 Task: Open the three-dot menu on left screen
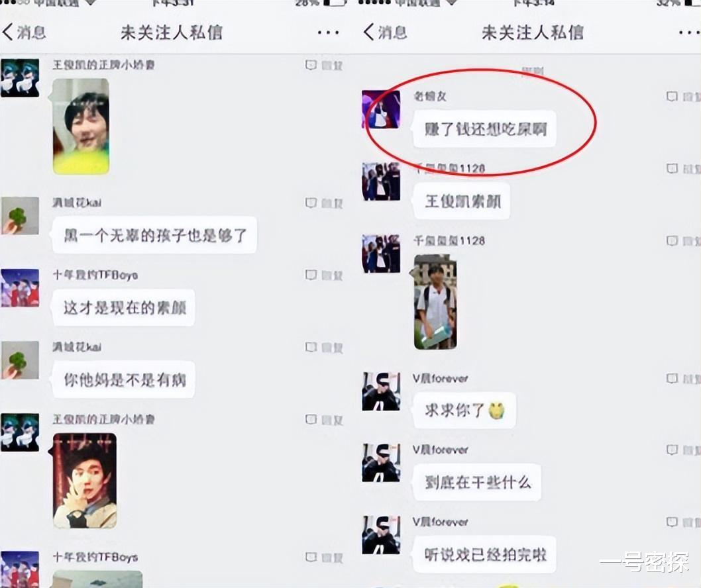(328, 32)
